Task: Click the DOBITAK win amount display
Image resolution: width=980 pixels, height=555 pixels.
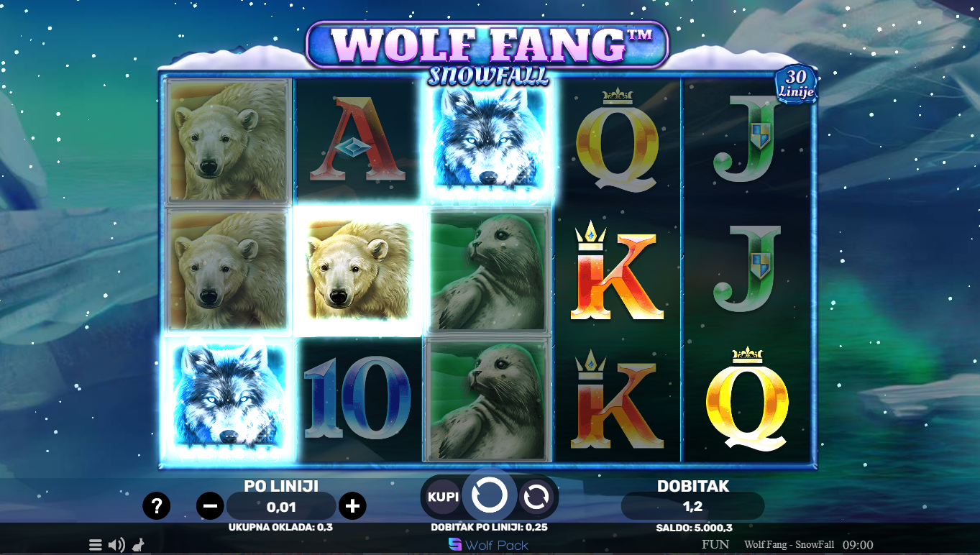Action: pyautogui.click(x=692, y=506)
